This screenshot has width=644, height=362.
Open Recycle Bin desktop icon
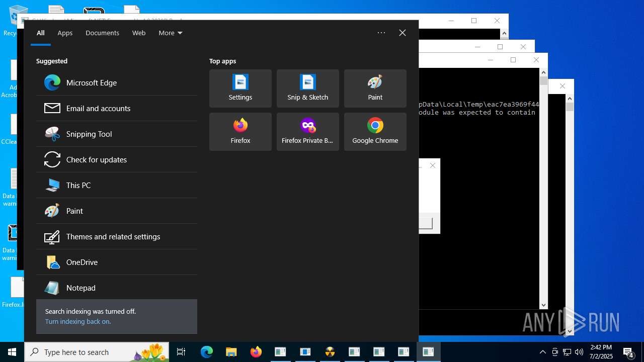pyautogui.click(x=11, y=21)
